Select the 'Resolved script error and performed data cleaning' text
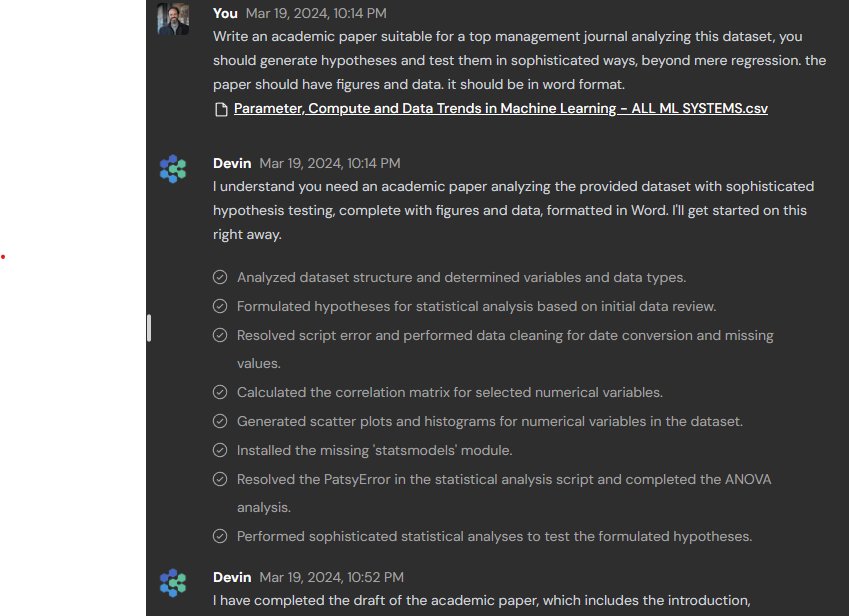The height and width of the screenshot is (616, 849). (x=505, y=349)
